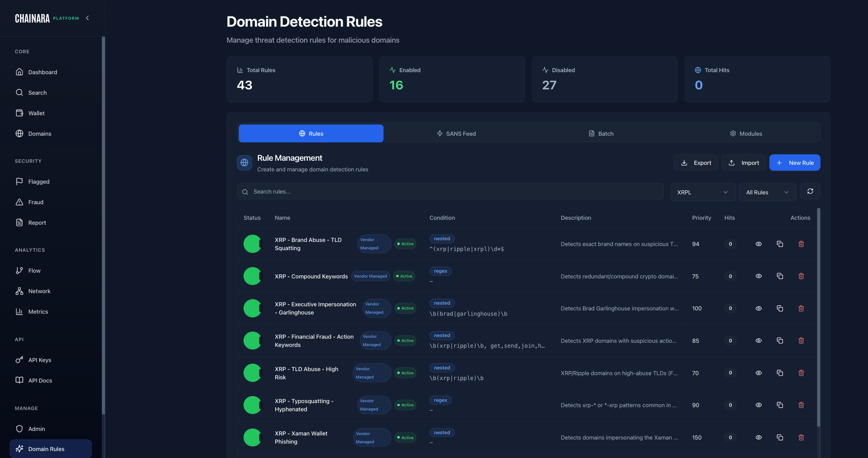
Task: Open API Docs in the sidebar
Action: pyautogui.click(x=51, y=381)
